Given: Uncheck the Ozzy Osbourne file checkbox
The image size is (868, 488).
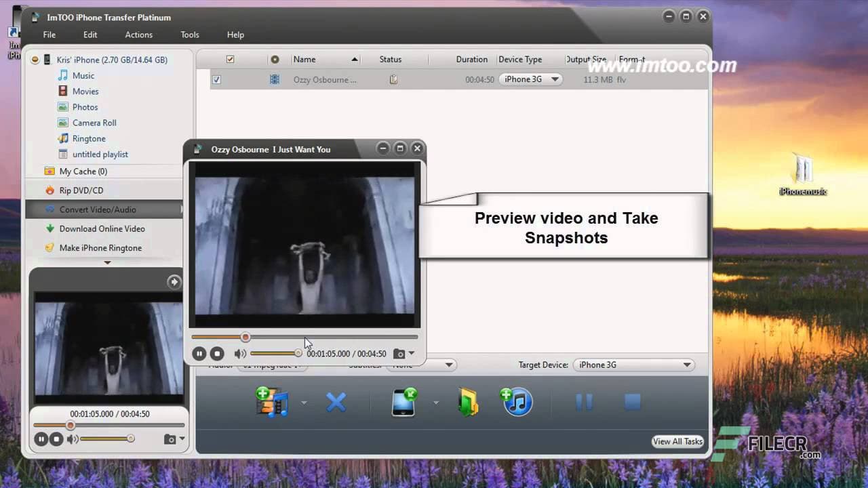Looking at the screenshot, I should (216, 79).
